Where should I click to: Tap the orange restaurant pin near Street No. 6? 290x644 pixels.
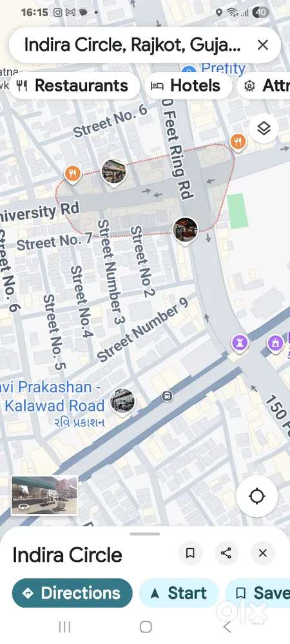tap(73, 174)
